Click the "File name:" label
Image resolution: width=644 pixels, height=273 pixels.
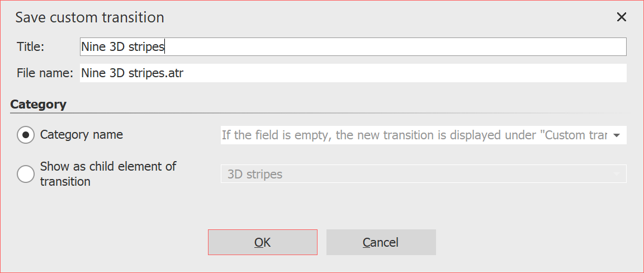(x=45, y=73)
